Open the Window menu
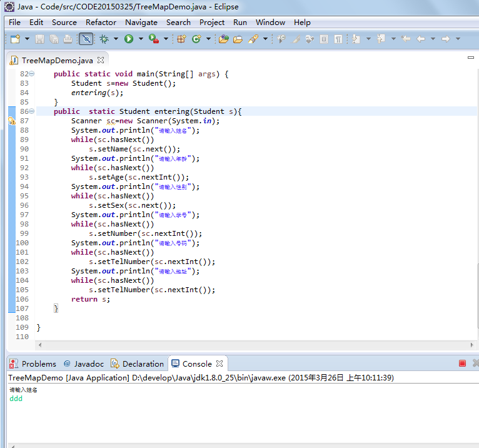The height and width of the screenshot is (448, 479). [270, 23]
